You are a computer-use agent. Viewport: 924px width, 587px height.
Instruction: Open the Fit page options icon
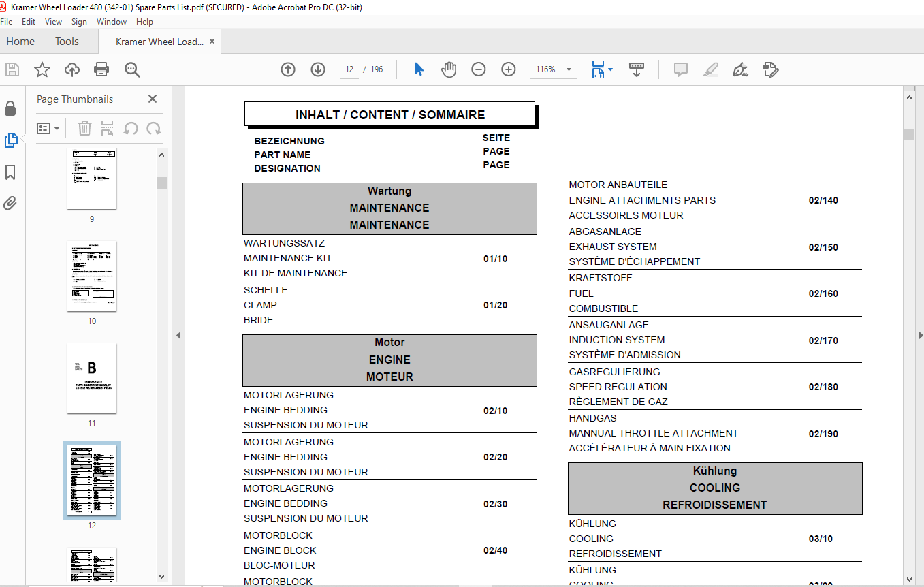pos(598,69)
